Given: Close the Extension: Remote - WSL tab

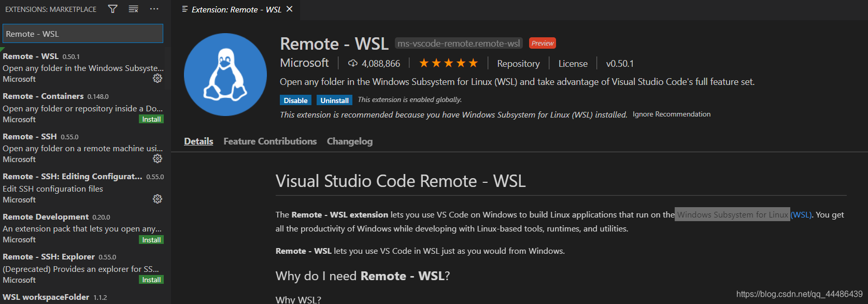Looking at the screenshot, I should pyautogui.click(x=290, y=9).
